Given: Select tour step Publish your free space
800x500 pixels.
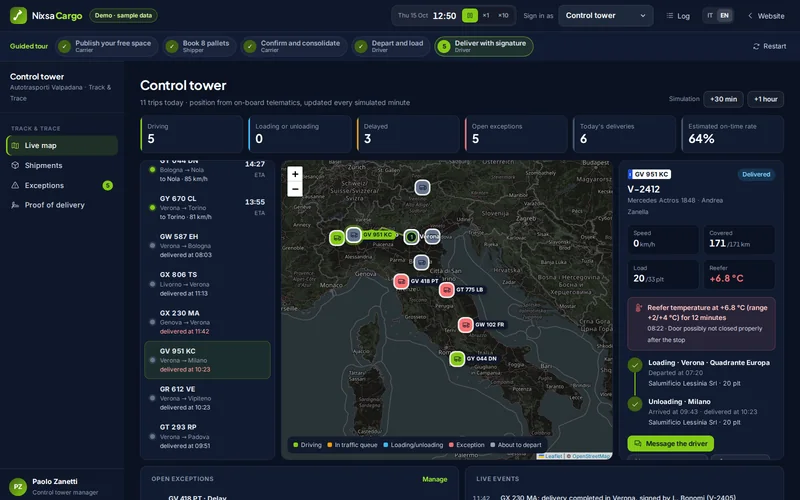Looking at the screenshot, I should (106, 46).
